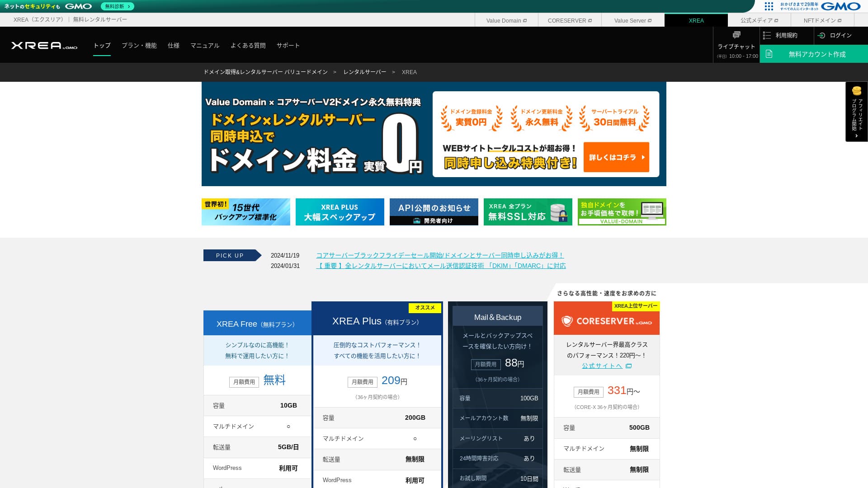Open the Black Friday sale news link
868x488 pixels.
coord(440,255)
